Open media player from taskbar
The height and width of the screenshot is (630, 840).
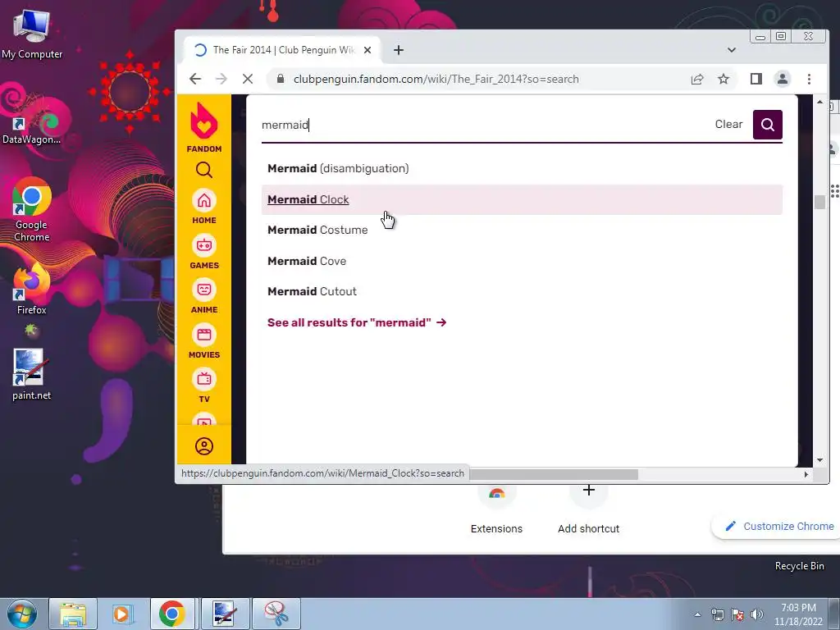point(122,614)
